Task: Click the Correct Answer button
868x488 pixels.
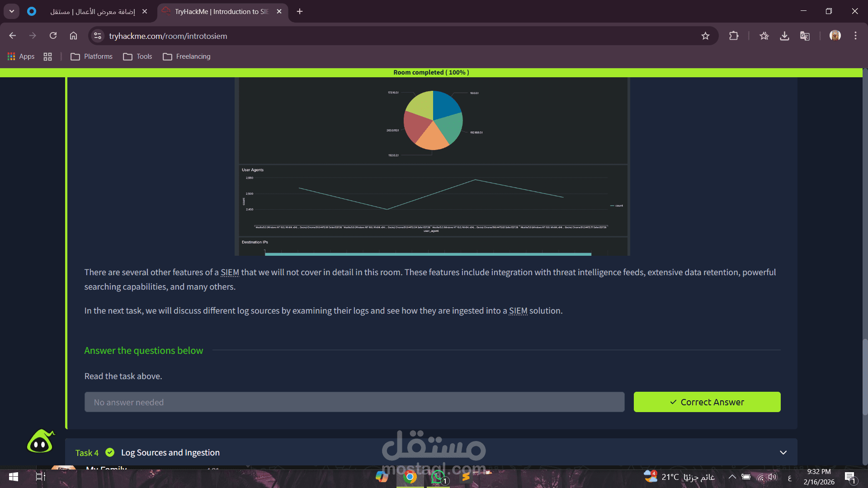Action: click(x=707, y=402)
